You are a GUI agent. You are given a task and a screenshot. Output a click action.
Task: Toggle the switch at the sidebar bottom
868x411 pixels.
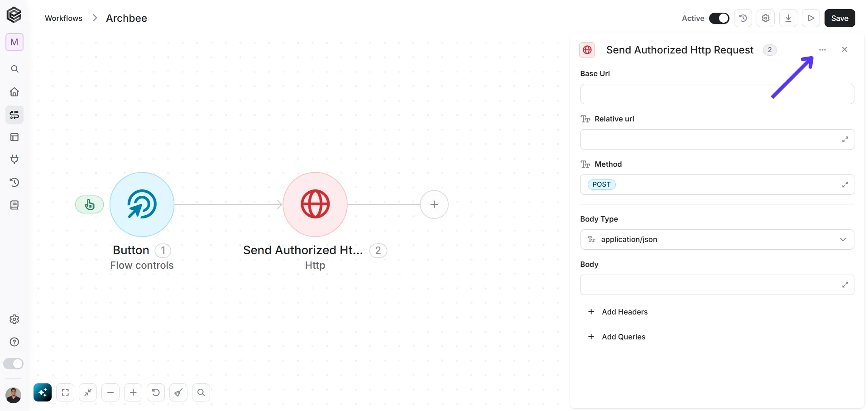click(x=13, y=364)
